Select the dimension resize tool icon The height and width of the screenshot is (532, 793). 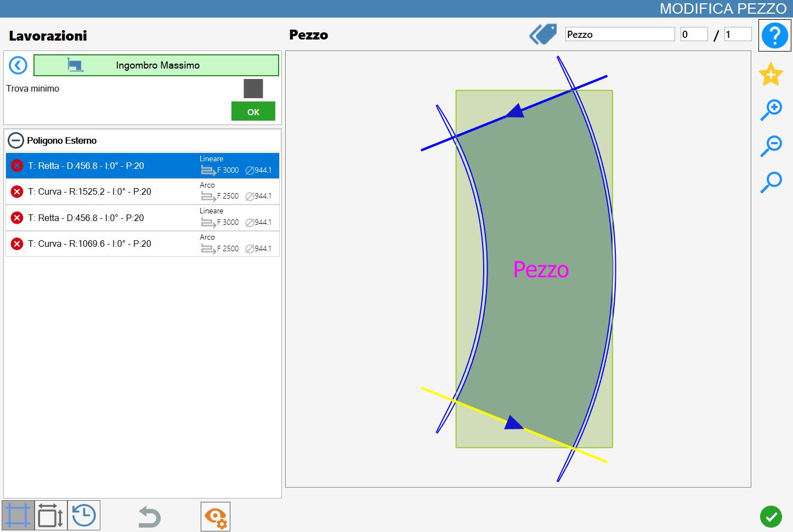tap(51, 516)
